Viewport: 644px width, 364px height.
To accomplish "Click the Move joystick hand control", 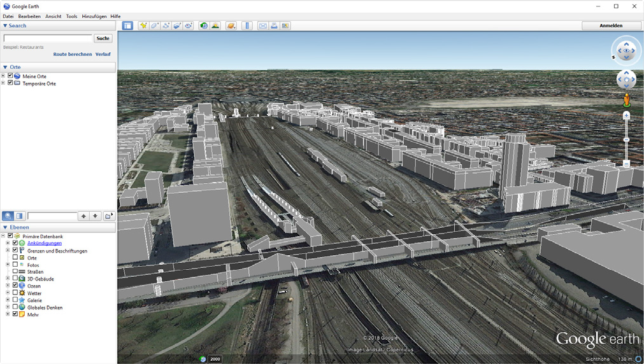I will (626, 80).
